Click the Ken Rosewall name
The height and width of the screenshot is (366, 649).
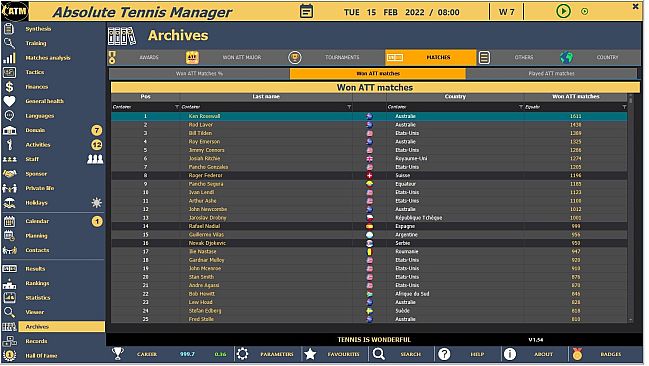tap(204, 116)
